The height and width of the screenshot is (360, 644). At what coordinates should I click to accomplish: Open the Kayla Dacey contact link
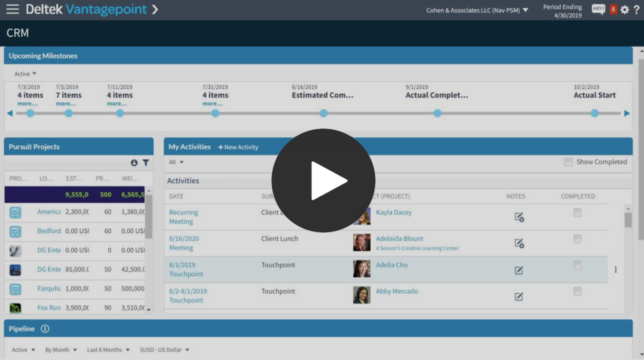click(x=393, y=212)
